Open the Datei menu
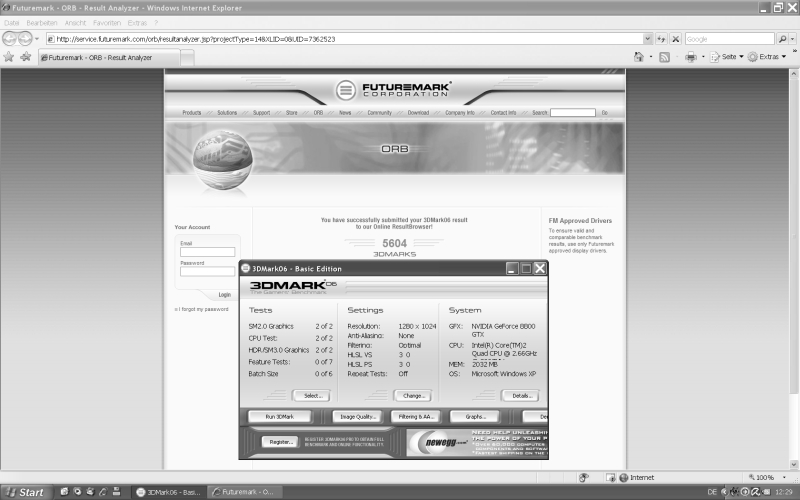The height and width of the screenshot is (500, 800). click(11, 23)
